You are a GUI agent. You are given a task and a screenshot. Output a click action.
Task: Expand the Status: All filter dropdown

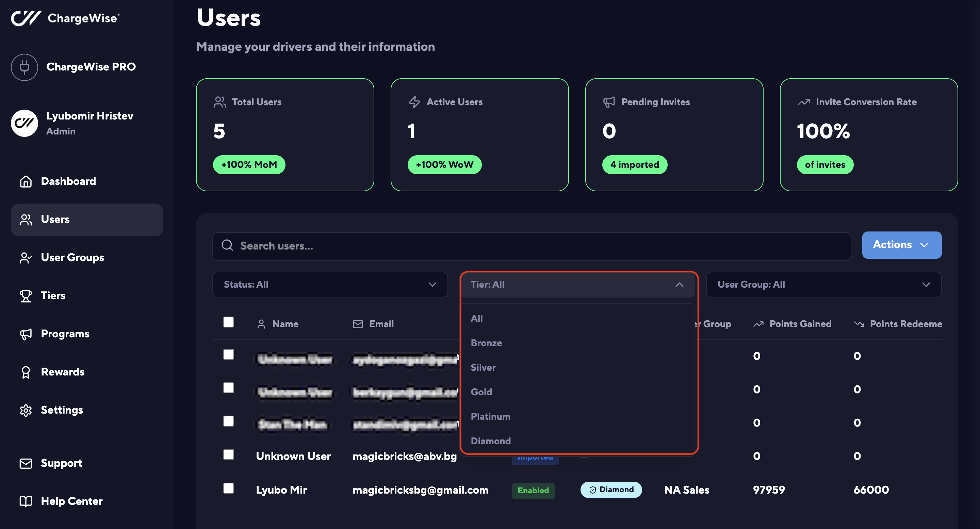[x=330, y=284]
